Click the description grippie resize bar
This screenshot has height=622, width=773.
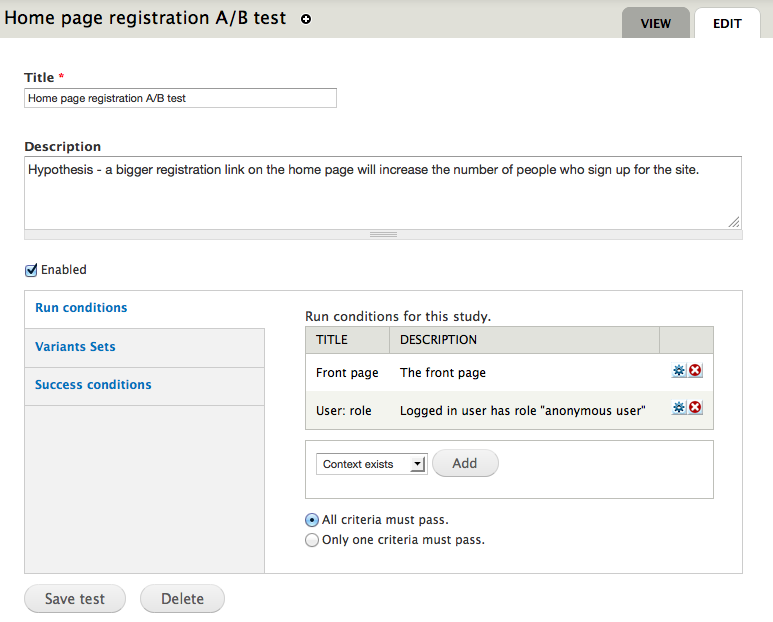384,235
